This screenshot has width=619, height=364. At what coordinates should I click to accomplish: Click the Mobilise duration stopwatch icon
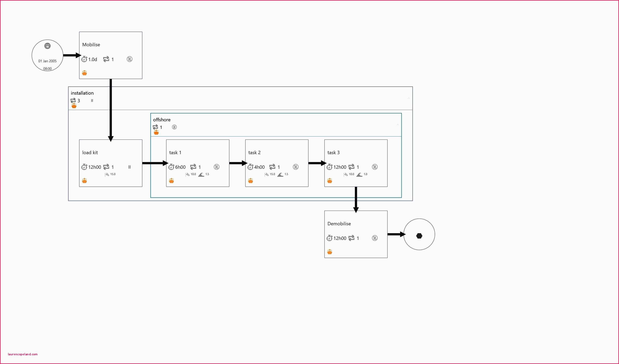point(84,59)
